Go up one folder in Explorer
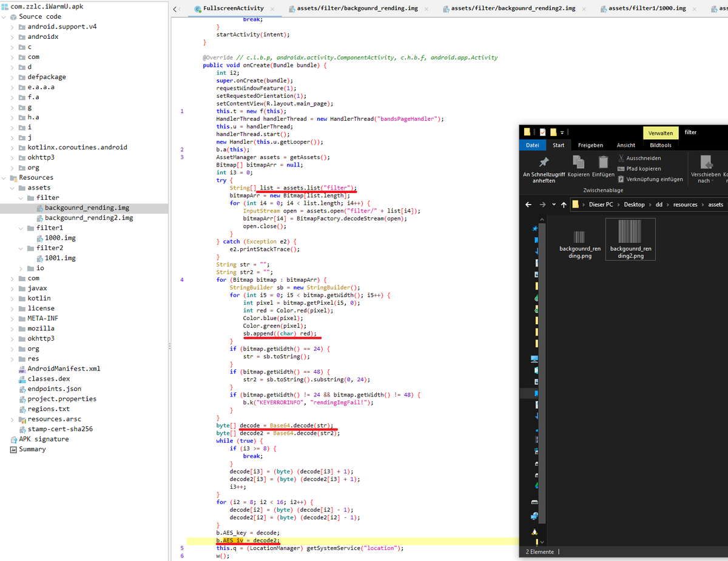 [565, 205]
